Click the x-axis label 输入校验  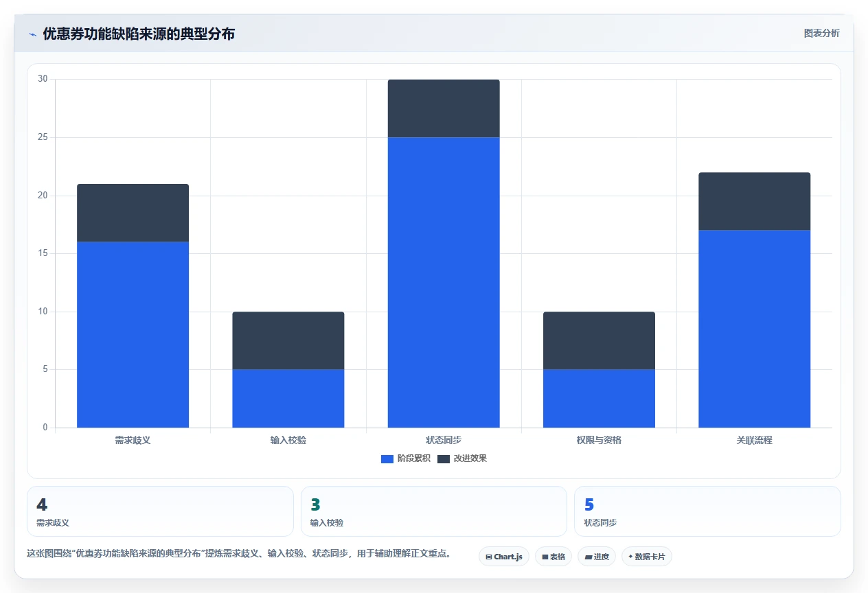pos(288,440)
